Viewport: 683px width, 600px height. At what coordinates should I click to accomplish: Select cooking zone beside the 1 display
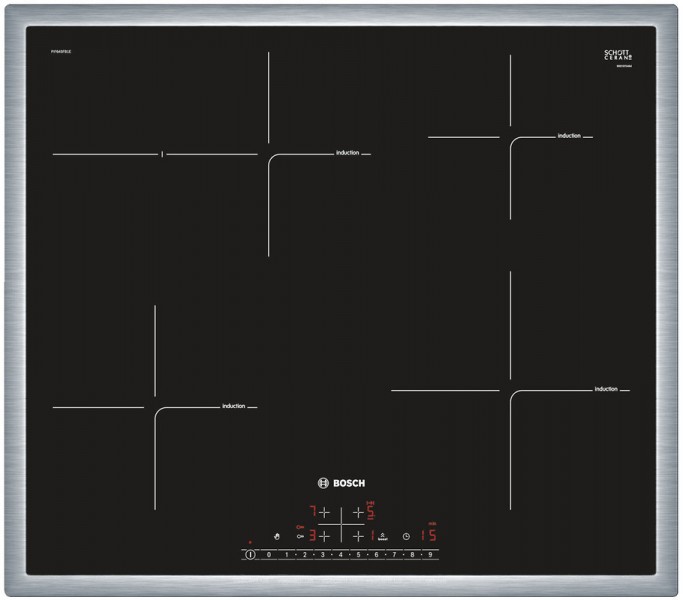tap(358, 536)
